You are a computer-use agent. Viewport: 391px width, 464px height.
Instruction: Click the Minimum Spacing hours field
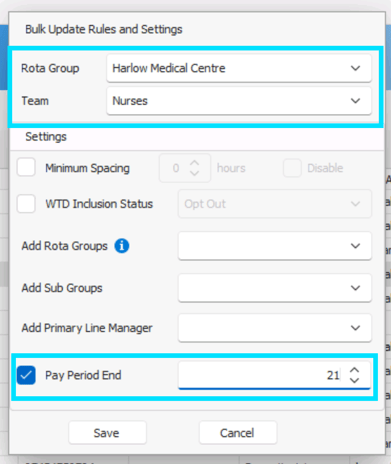(x=185, y=168)
